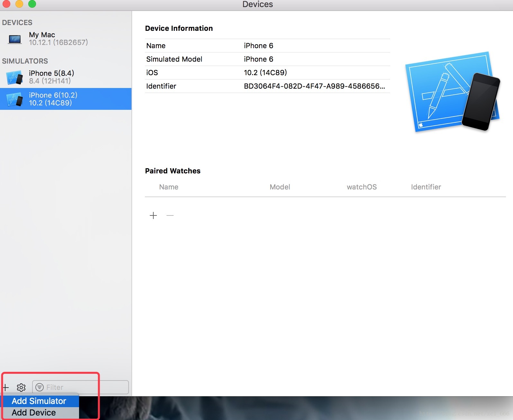Click the iPhone 6(10.2) simulator icon
Image resolution: width=513 pixels, height=420 pixels.
[14, 99]
